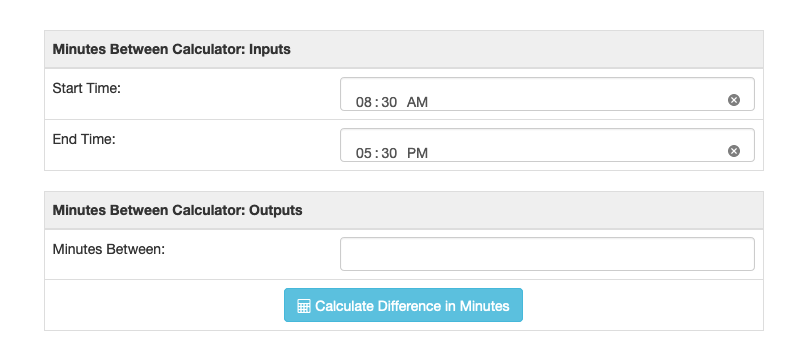Clear the End Time field using its x icon
The image size is (809, 363).
tap(734, 151)
